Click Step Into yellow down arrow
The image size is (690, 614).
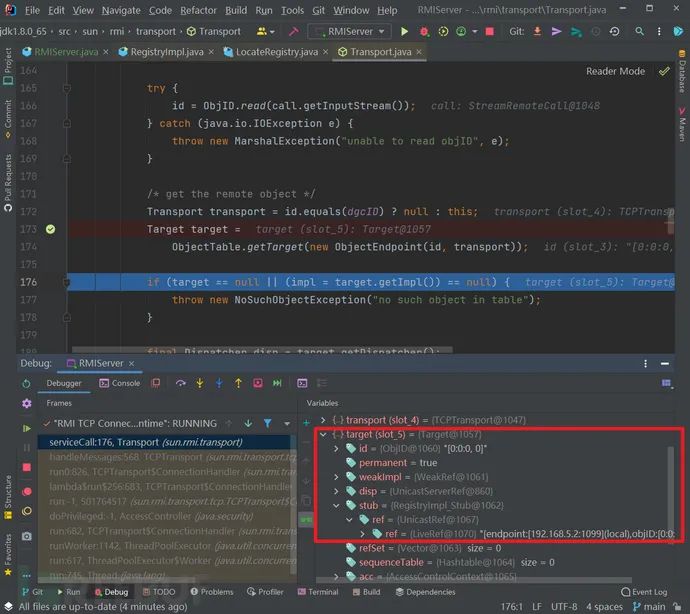200,383
